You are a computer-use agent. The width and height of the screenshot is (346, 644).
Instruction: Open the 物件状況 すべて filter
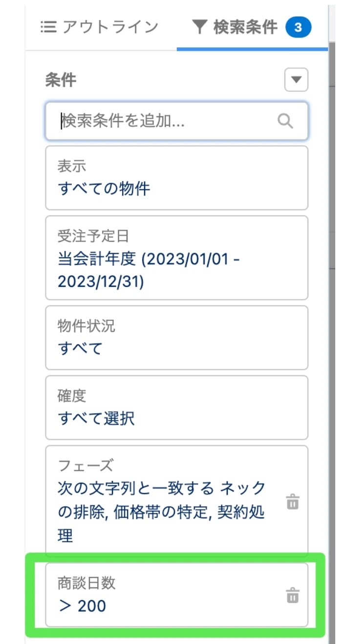click(176, 338)
